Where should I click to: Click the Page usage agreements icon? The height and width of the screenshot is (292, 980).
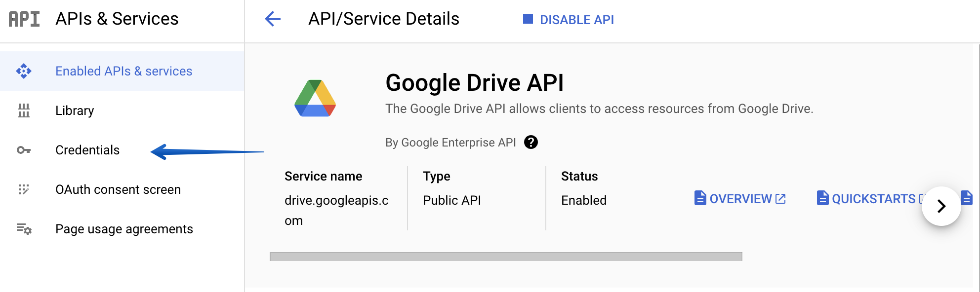tap(24, 229)
